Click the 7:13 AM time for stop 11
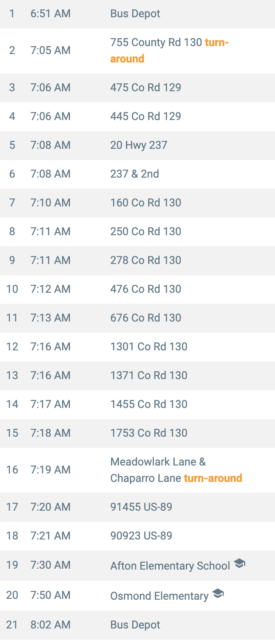Image resolution: width=275 pixels, height=644 pixels. tap(51, 318)
